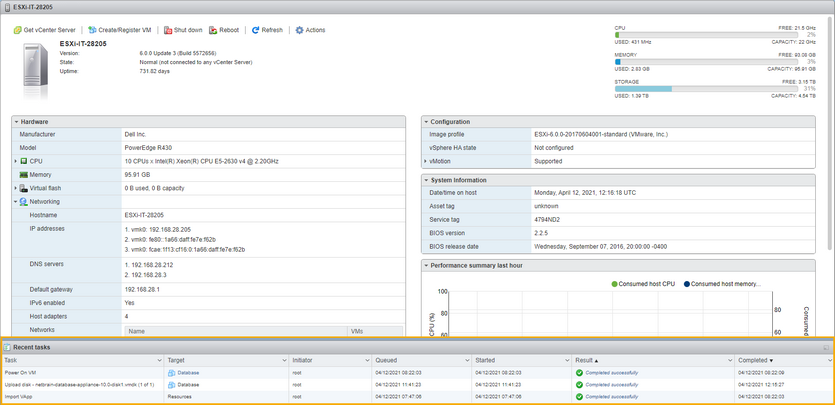Collapse the Configuration panel
This screenshot has width=835, height=405.
coord(426,122)
